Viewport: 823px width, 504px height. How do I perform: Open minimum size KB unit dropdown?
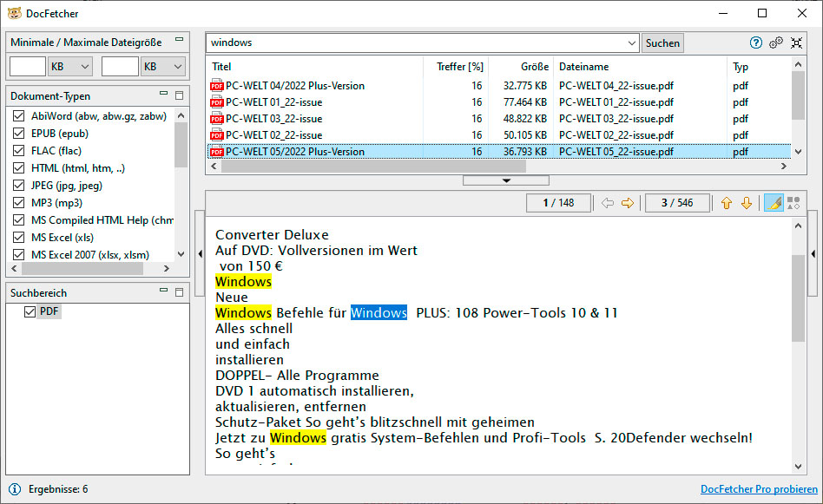[70, 67]
